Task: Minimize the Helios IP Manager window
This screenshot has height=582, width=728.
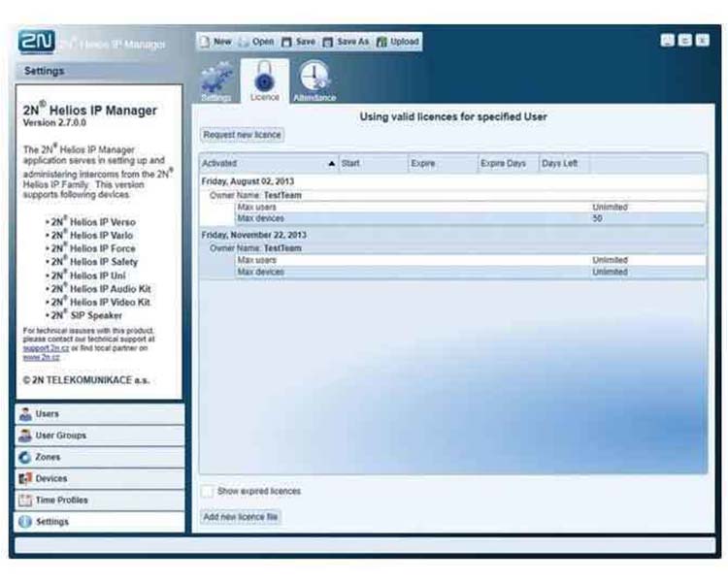Action: pos(667,41)
